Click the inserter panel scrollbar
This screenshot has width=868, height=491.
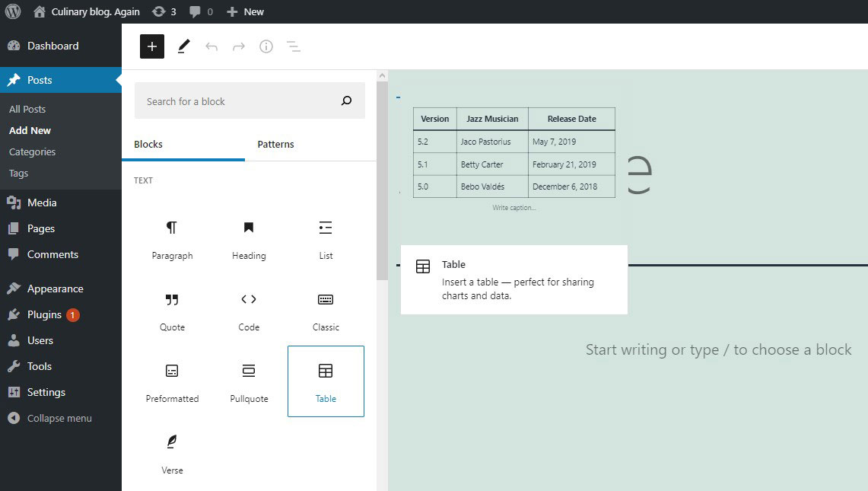(x=382, y=180)
